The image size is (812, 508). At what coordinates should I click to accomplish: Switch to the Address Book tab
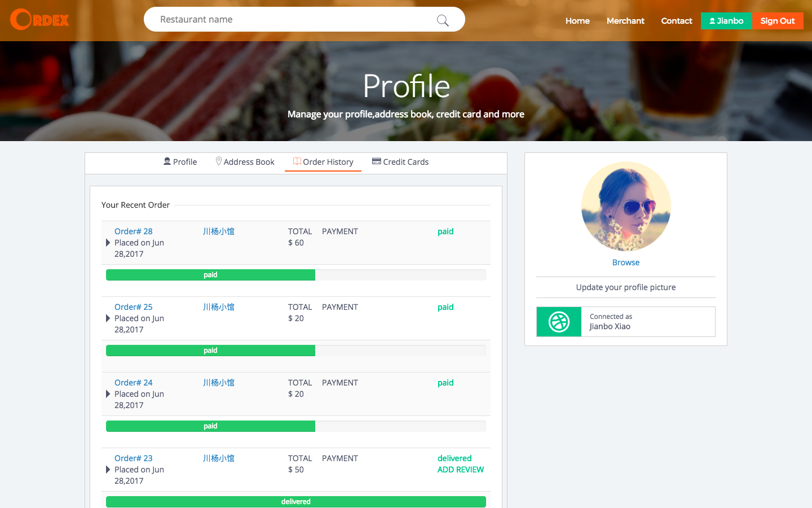(x=245, y=162)
